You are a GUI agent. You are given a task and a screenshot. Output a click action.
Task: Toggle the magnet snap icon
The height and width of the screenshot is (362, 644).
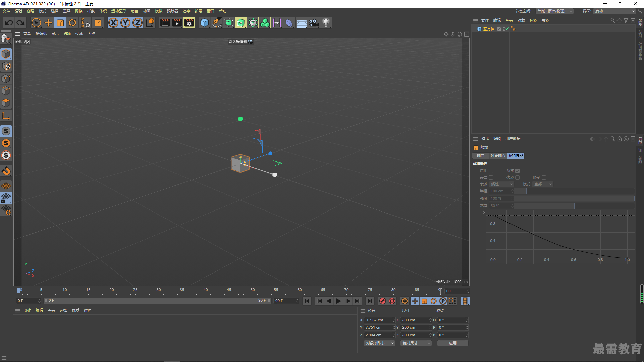(6, 171)
